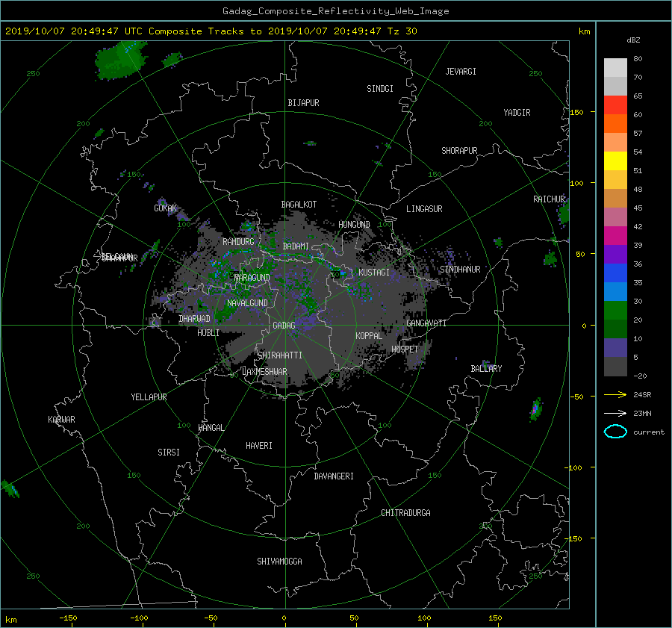This screenshot has height=628, width=672.
Task: Click the GANGAVATI city label
Action: (x=426, y=323)
